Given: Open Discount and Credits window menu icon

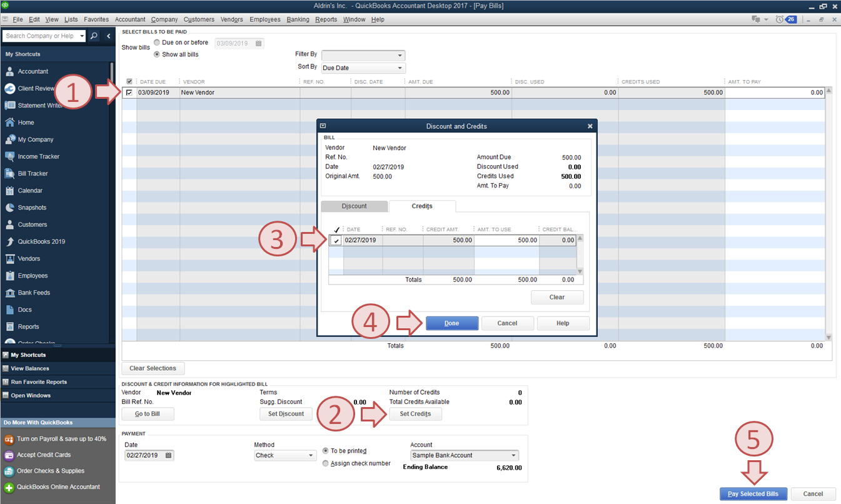Looking at the screenshot, I should (x=323, y=126).
